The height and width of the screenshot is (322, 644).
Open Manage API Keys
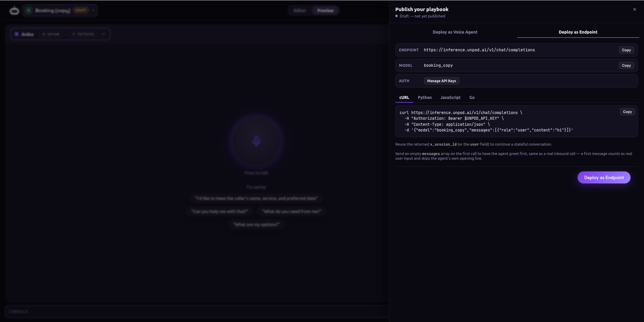[441, 81]
